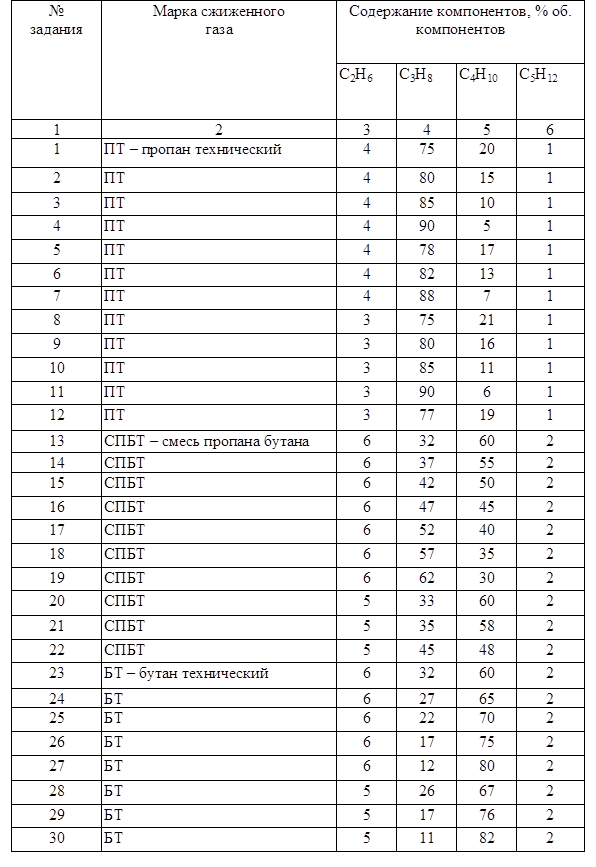Click value 6 in C4H10 column of task row 11
This screenshot has width=596, height=867.
tap(487, 392)
